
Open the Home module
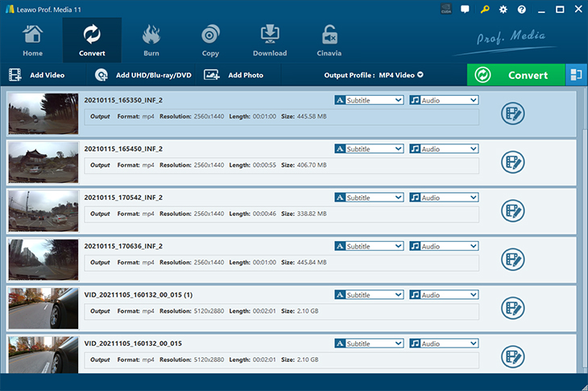click(x=33, y=40)
